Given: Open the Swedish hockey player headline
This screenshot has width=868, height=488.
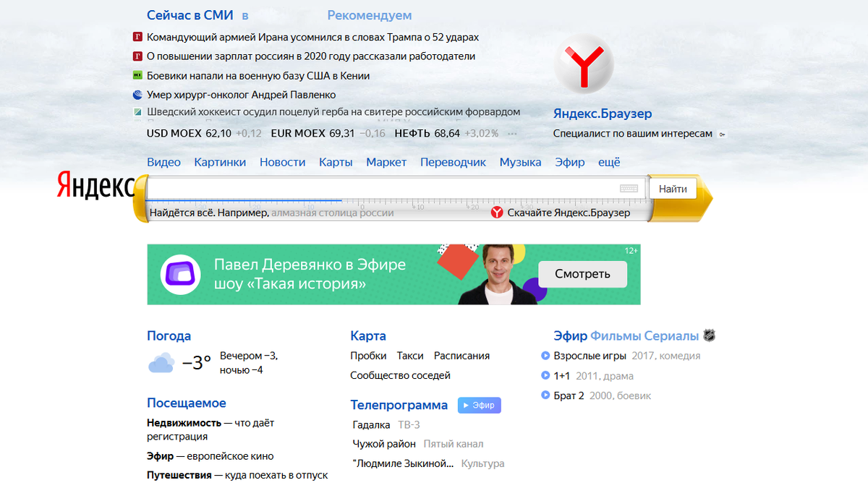Looking at the screenshot, I should coord(333,112).
